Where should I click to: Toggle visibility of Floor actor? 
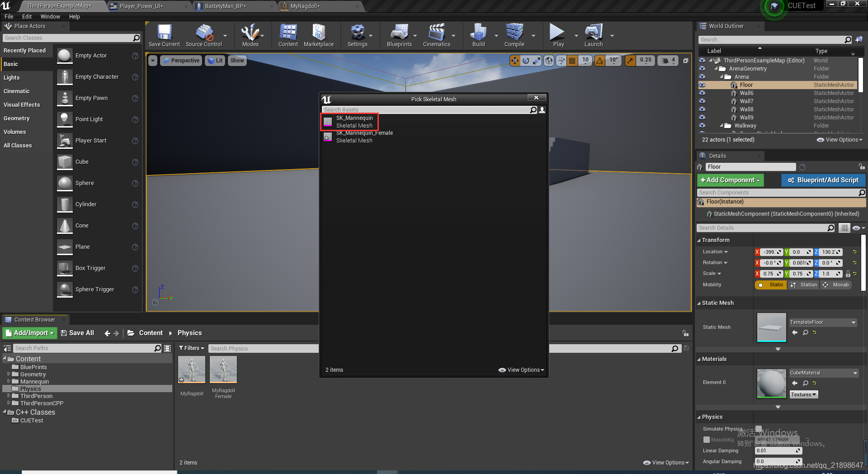pos(702,85)
